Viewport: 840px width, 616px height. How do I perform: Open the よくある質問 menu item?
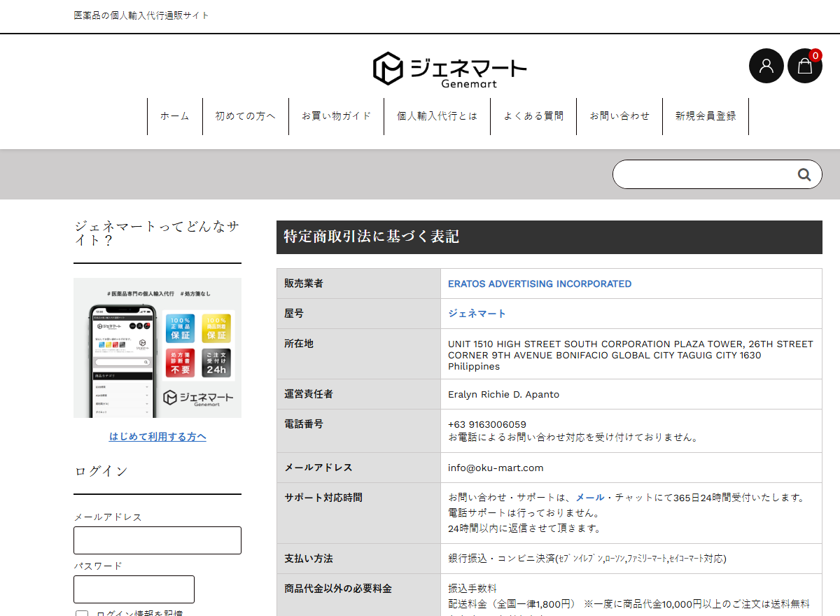[533, 116]
